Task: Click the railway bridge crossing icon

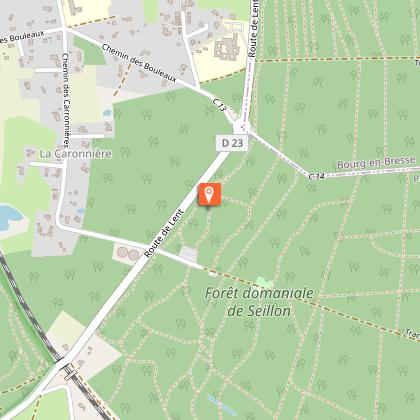Action: (70, 375)
